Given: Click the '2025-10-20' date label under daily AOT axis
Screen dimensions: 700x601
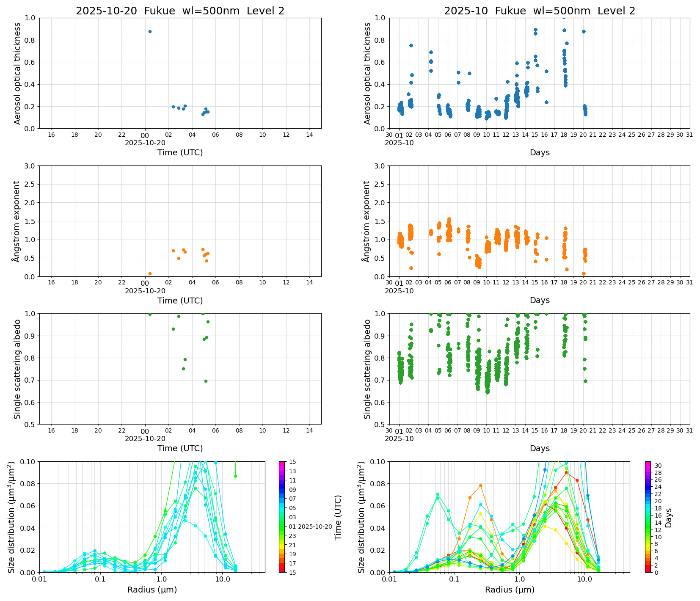Looking at the screenshot, I should pyautogui.click(x=145, y=143).
